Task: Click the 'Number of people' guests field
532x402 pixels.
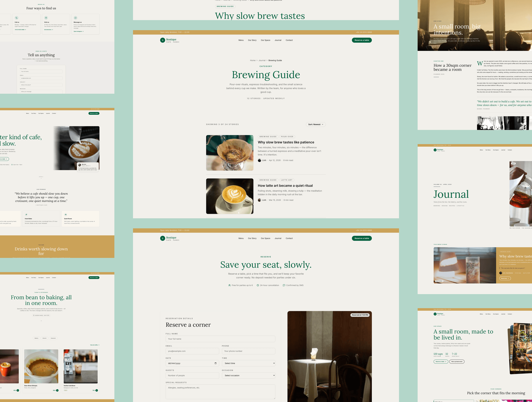Action: (192, 375)
